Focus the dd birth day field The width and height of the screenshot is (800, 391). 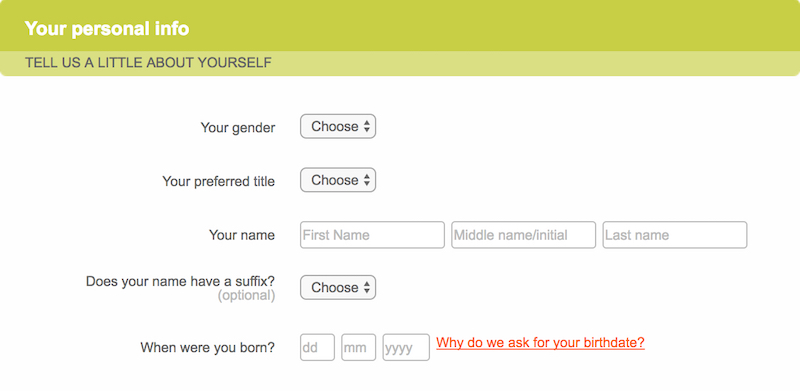pyautogui.click(x=317, y=347)
